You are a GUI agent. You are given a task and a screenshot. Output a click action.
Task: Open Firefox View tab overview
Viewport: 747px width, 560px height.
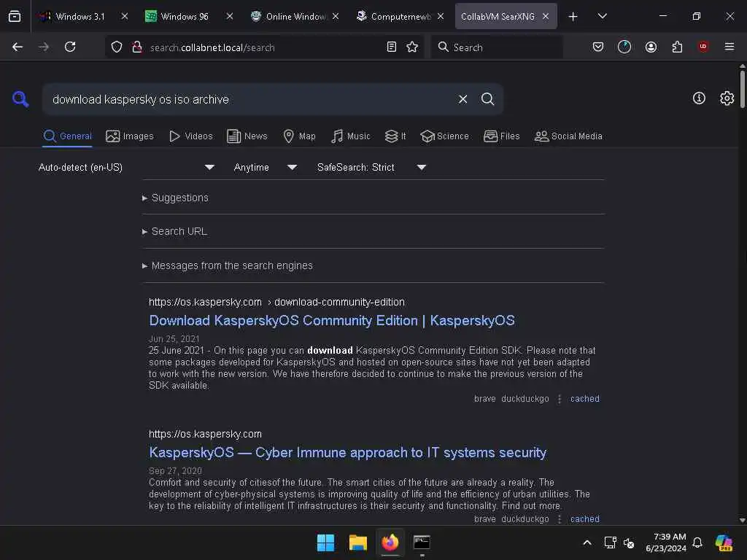click(15, 16)
